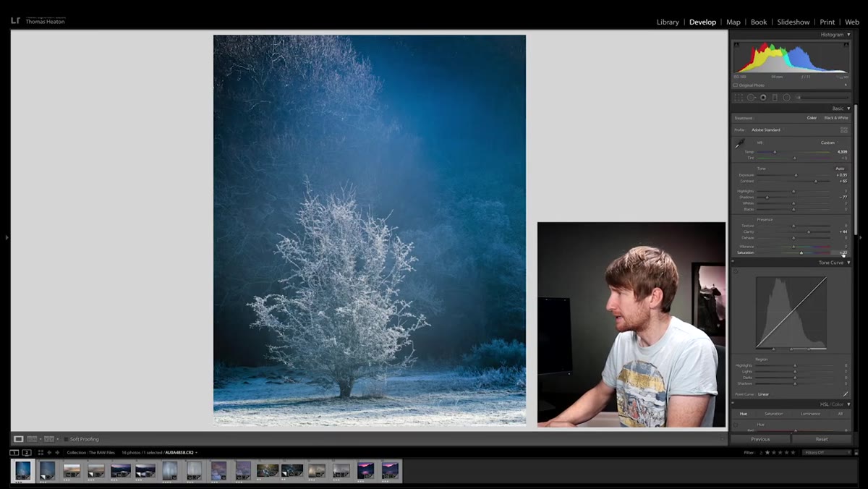Open the Point Curve Linear dropdown
This screenshot has height=489, width=868.
pos(764,394)
